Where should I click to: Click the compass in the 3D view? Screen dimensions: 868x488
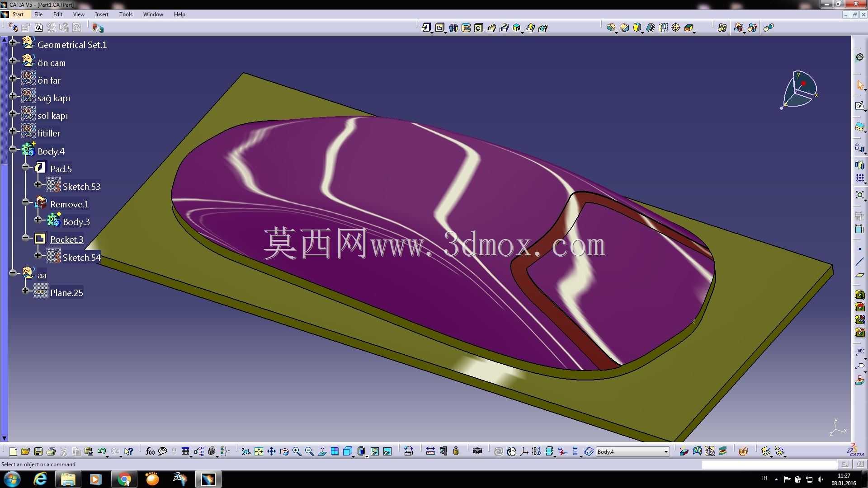coord(799,90)
